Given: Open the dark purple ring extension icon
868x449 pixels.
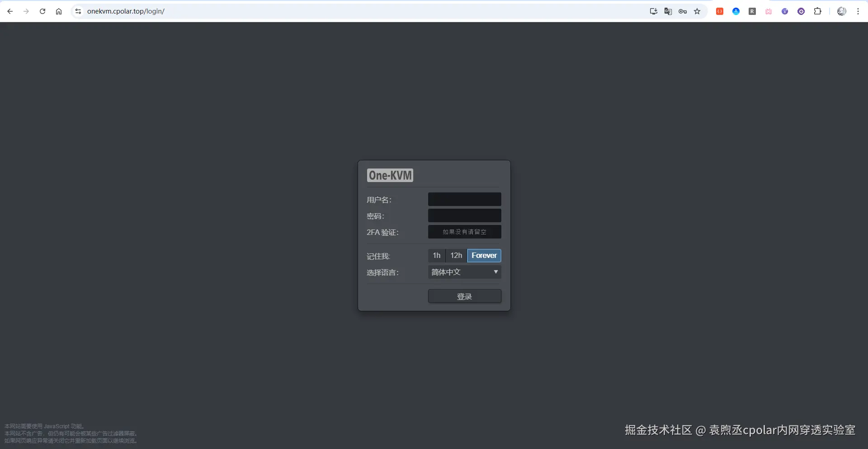Looking at the screenshot, I should point(801,11).
